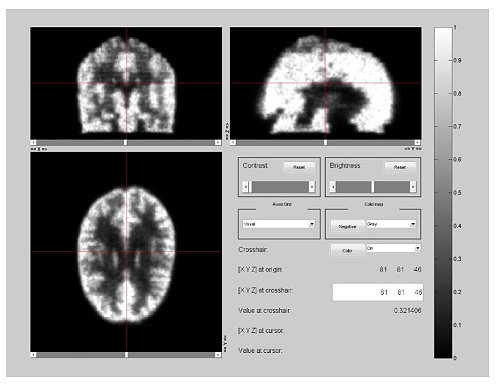Click the left arrow of axial view slider
This screenshot has height=386, width=498.
pos(33,355)
